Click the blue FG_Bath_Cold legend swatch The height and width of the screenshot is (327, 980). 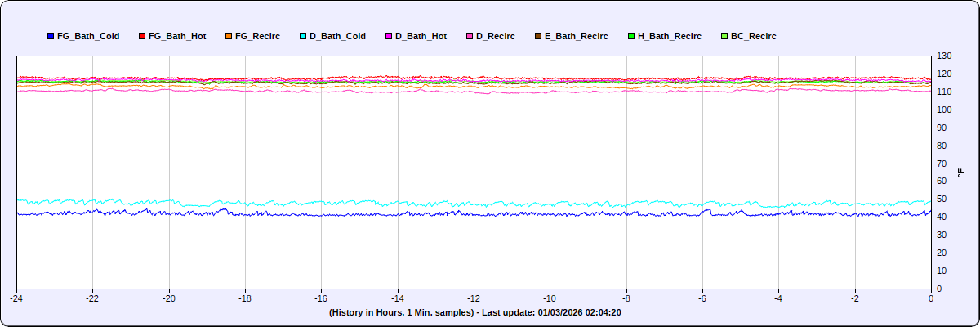(x=51, y=37)
